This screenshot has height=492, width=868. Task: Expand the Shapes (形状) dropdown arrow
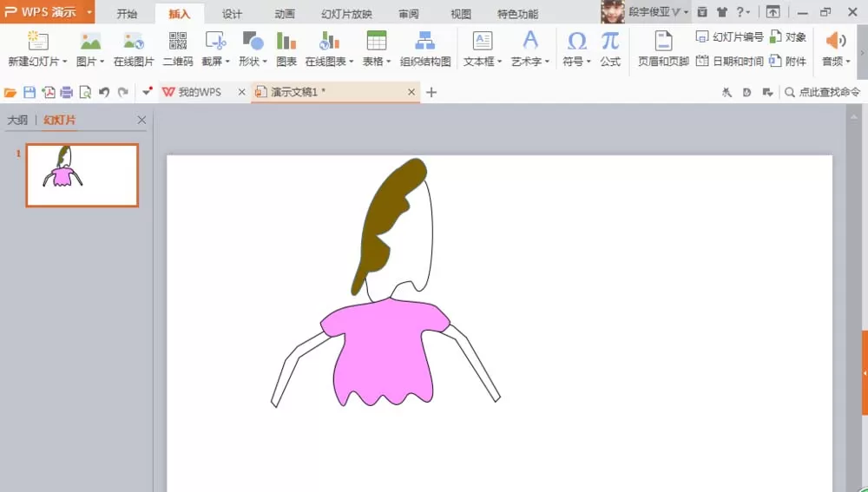coord(265,62)
